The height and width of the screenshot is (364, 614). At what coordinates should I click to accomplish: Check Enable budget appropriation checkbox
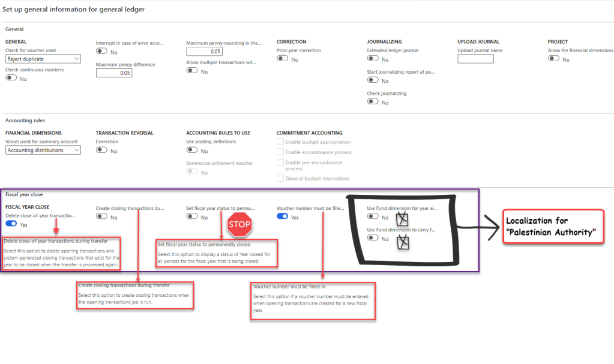(x=280, y=142)
